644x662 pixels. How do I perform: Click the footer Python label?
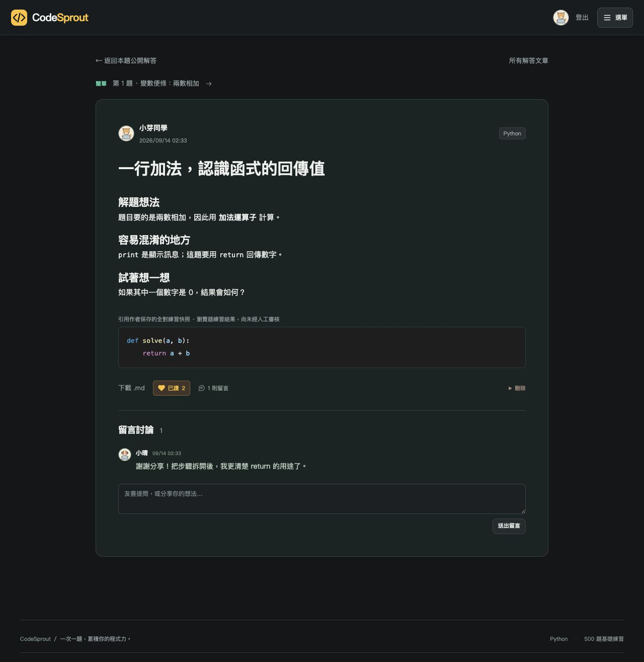coord(559,639)
